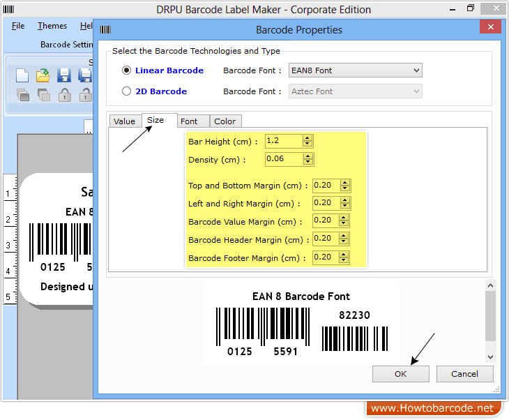Click the New document icon in main toolbar
The height and width of the screenshot is (420, 509).
[22, 75]
